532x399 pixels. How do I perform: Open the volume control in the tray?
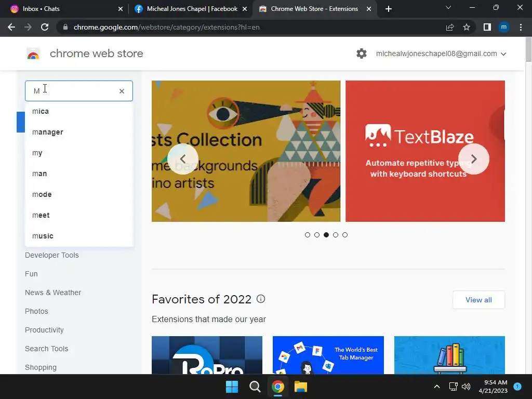point(466,387)
